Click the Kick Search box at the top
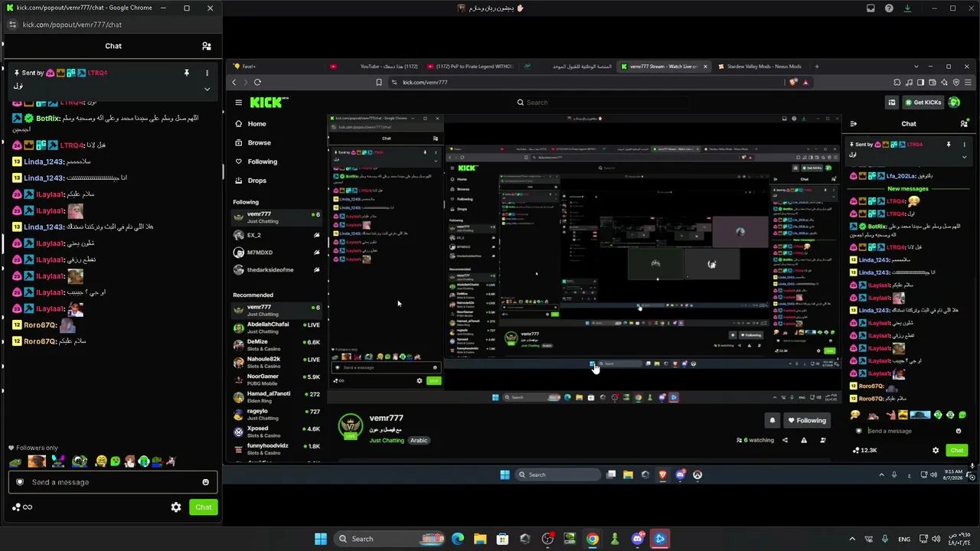The height and width of the screenshot is (551, 980). pos(601,103)
